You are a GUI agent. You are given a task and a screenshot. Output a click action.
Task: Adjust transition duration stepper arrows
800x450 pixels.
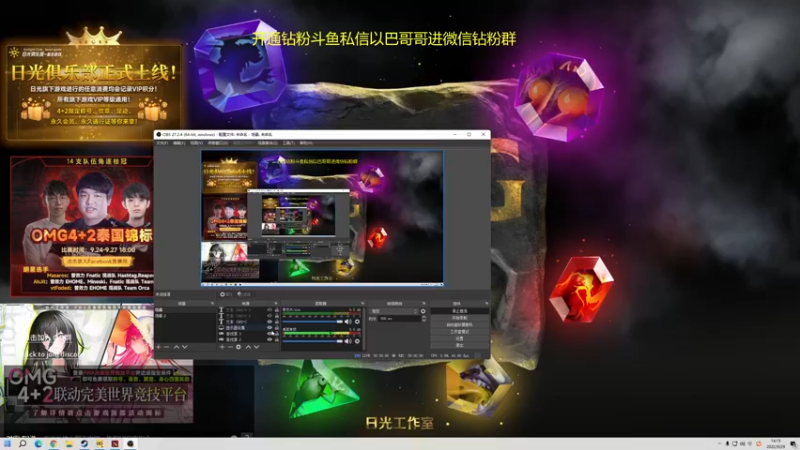pos(424,319)
